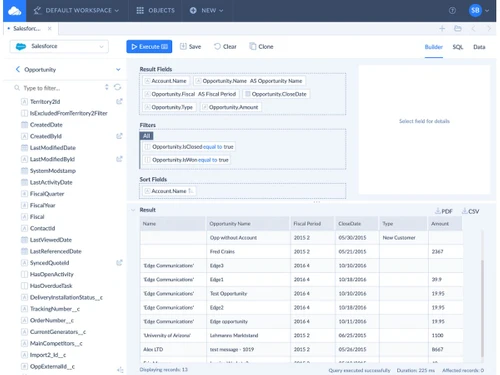Click calendar icon beside LastActivityDate field
Image resolution: width=500 pixels, height=375 pixels.
point(24,182)
